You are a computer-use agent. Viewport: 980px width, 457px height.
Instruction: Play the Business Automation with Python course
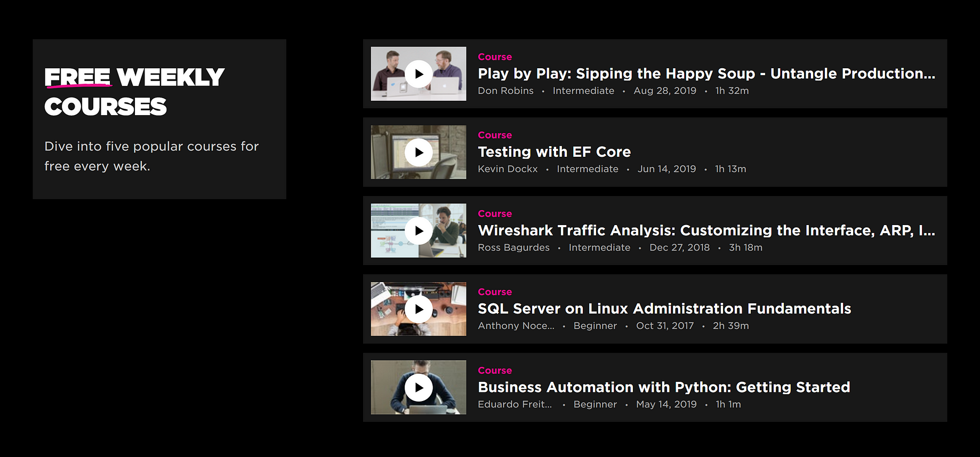pyautogui.click(x=419, y=387)
